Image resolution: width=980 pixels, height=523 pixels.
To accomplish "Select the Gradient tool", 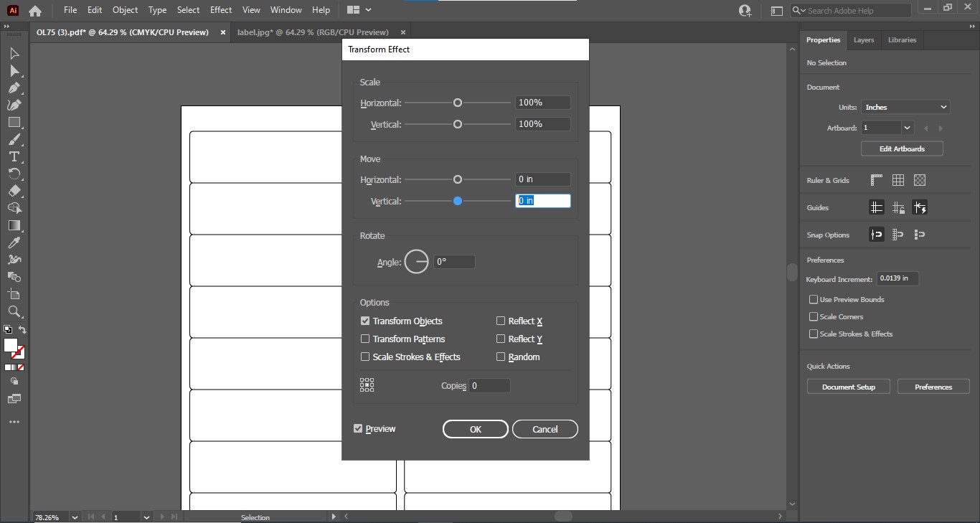I will coord(14,225).
